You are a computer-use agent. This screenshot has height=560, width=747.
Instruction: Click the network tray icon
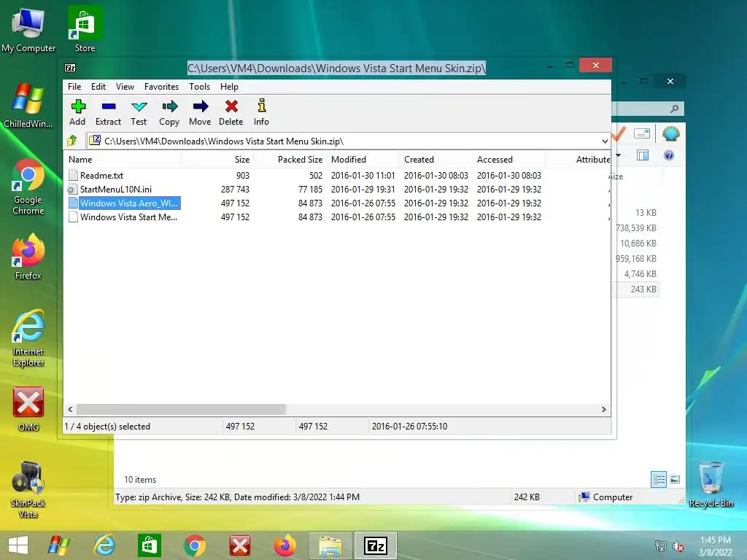click(x=661, y=546)
